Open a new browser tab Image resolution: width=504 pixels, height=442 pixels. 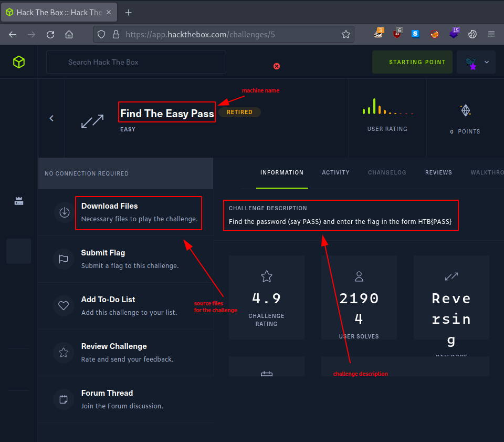(x=129, y=12)
